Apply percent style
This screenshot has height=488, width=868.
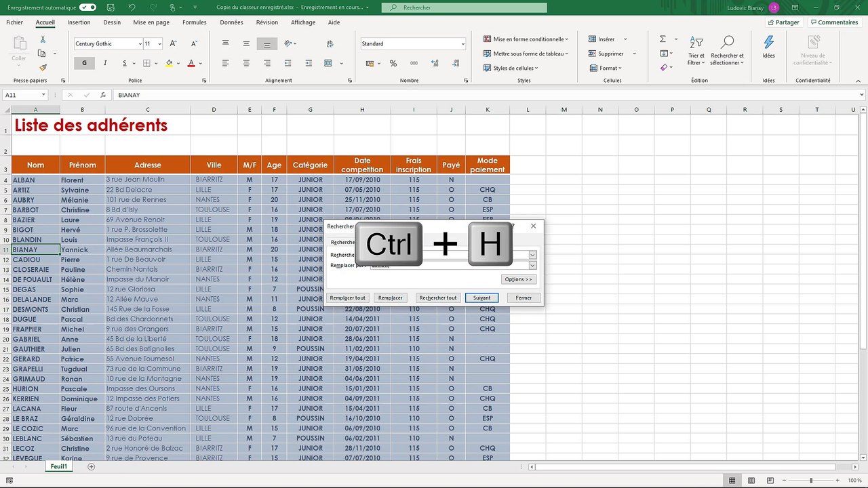[x=393, y=63]
